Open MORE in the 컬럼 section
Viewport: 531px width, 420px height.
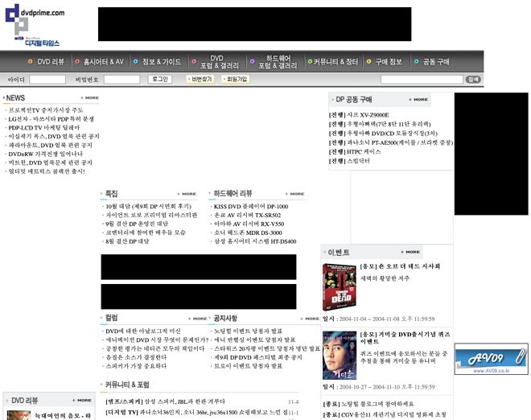(x=198, y=319)
